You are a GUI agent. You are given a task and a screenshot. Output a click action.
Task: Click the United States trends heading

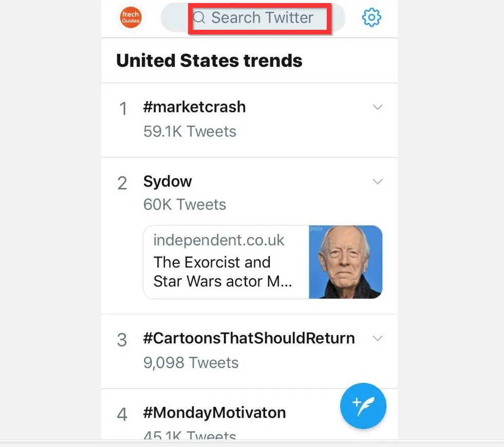(x=209, y=61)
